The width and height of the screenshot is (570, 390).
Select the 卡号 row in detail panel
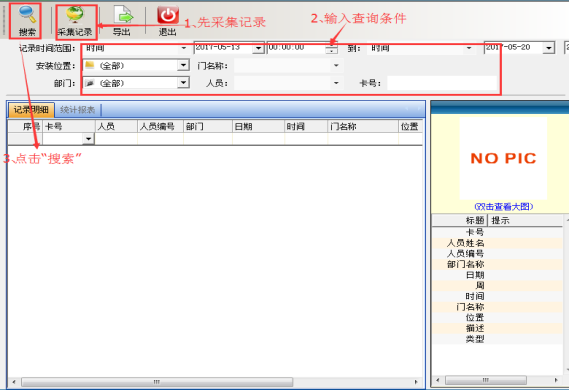(497, 233)
